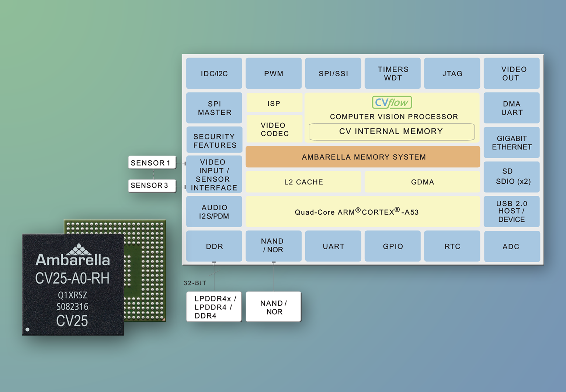The width and height of the screenshot is (566, 392).
Task: Click the CV INTERNAL MEMORY box
Action: coord(392,132)
